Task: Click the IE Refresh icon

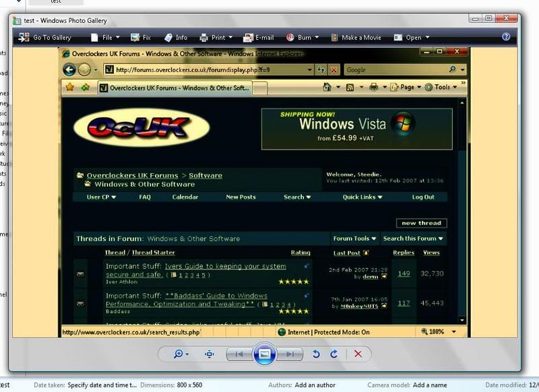Action: click(x=321, y=70)
